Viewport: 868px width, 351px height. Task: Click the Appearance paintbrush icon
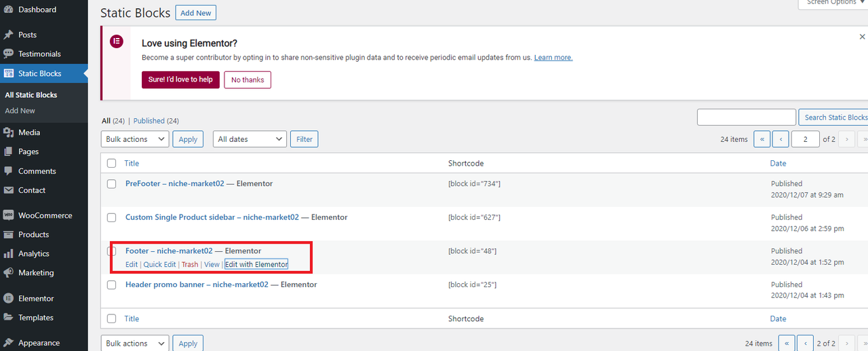[8, 343]
